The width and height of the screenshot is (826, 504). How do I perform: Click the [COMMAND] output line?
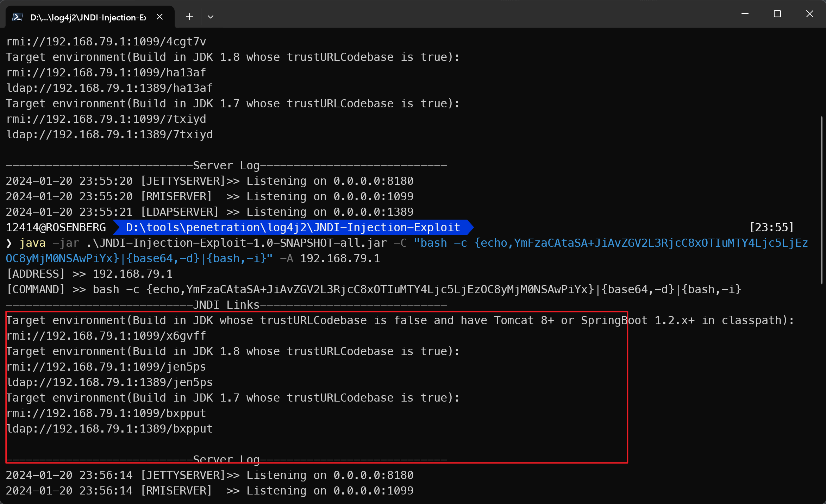click(x=374, y=289)
